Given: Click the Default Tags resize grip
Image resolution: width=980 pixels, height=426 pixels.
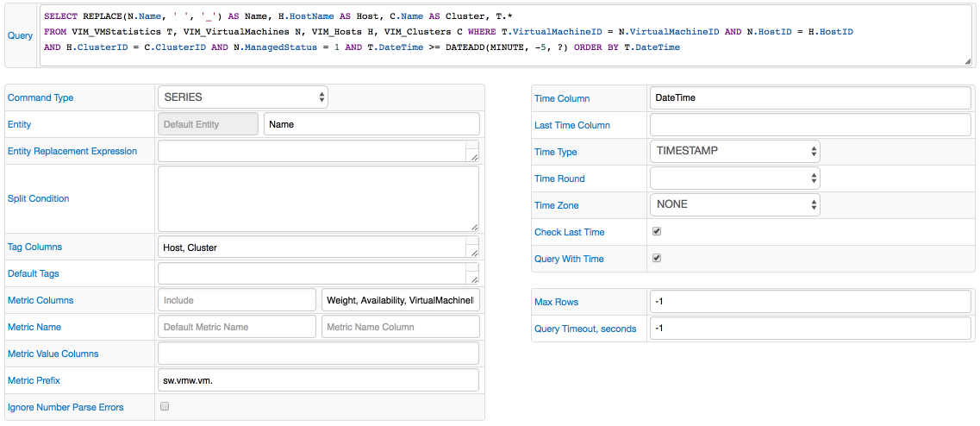Looking at the screenshot, I should [x=474, y=279].
